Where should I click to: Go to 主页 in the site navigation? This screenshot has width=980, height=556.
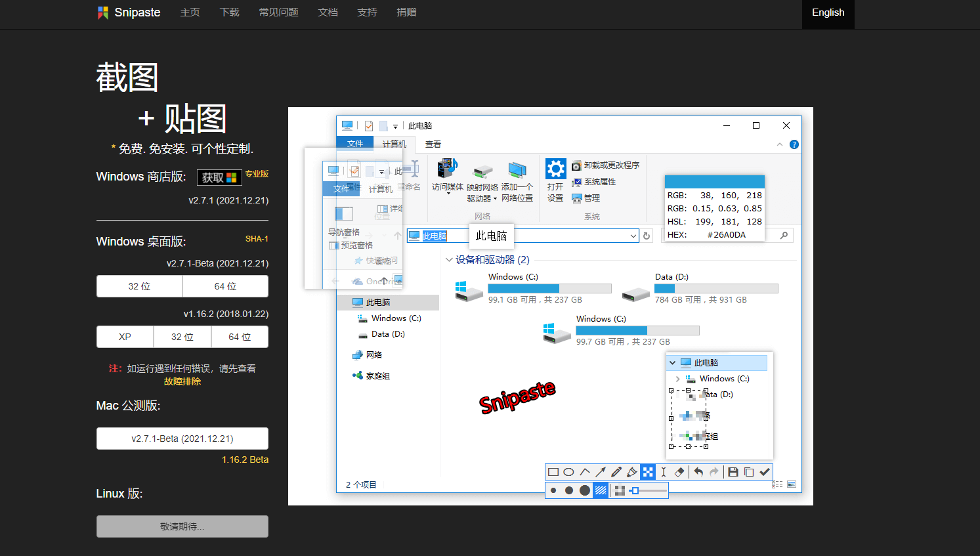190,12
